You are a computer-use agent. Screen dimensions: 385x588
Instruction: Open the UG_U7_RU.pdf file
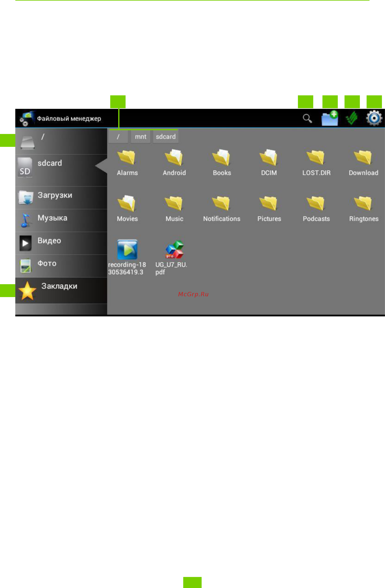pyautogui.click(x=173, y=257)
